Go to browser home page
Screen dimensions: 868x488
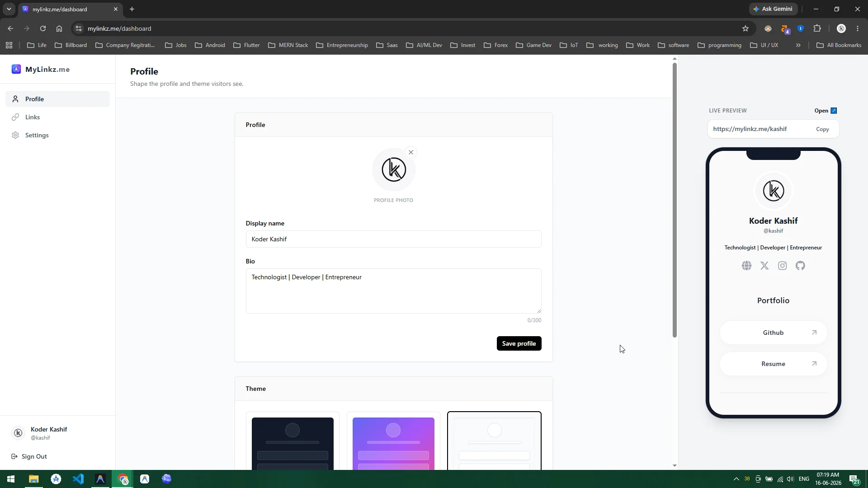[x=59, y=28]
